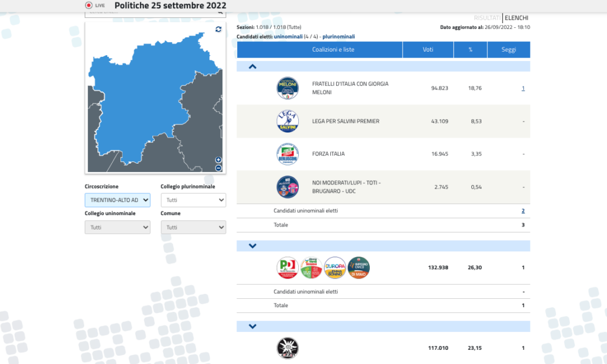Click the % column header
Viewport: 607px width, 364px height.
[x=470, y=50]
